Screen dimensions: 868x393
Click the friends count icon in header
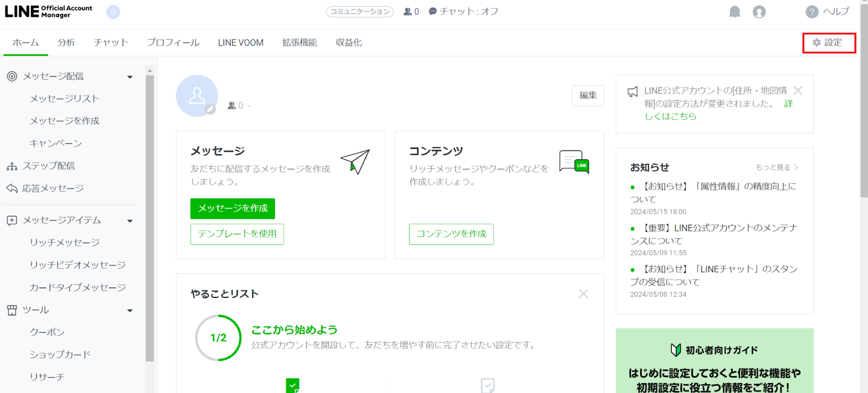407,11
